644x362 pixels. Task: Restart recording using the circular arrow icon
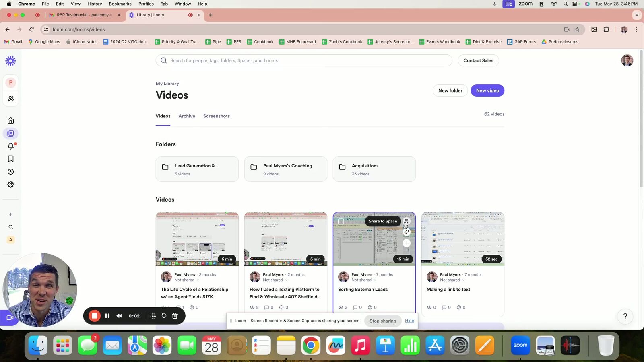pyautogui.click(x=164, y=316)
